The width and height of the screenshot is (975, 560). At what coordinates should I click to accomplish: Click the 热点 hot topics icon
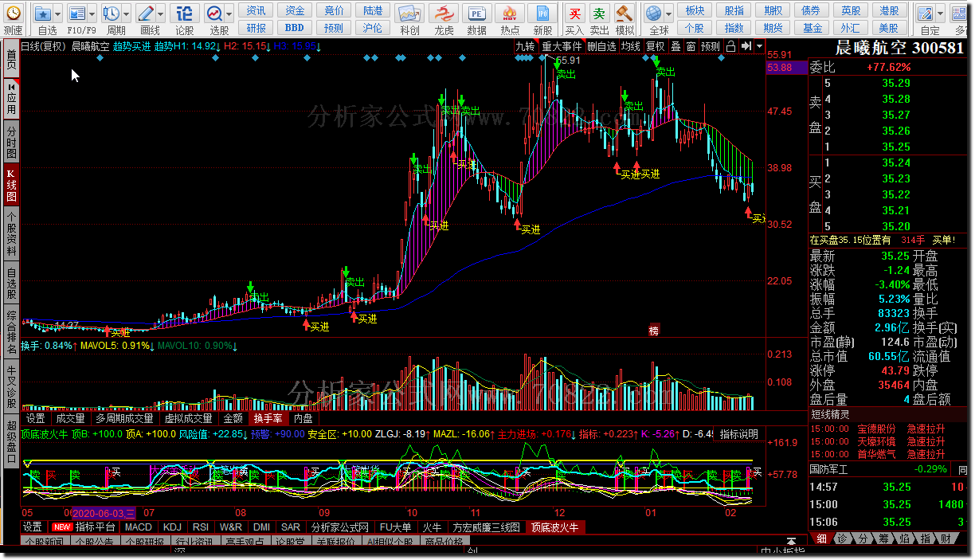[x=510, y=14]
